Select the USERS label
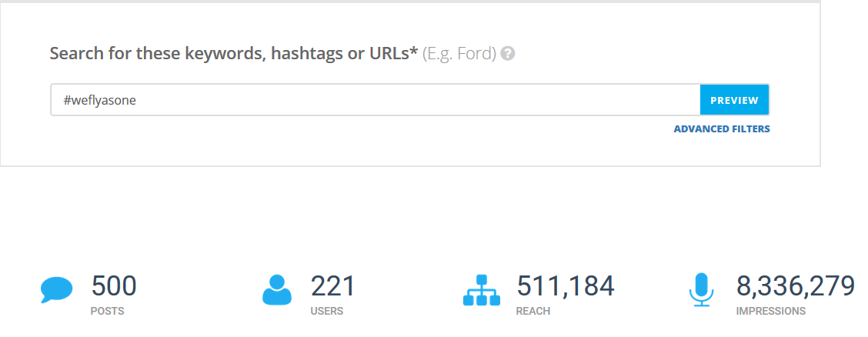Image resolution: width=868 pixels, height=337 pixels. [327, 312]
